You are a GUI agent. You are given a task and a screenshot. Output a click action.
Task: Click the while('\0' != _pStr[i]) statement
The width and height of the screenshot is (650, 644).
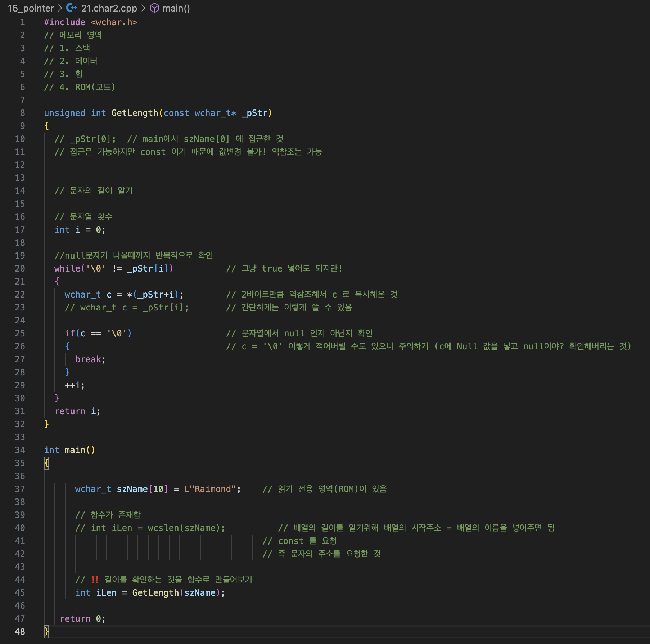point(113,269)
